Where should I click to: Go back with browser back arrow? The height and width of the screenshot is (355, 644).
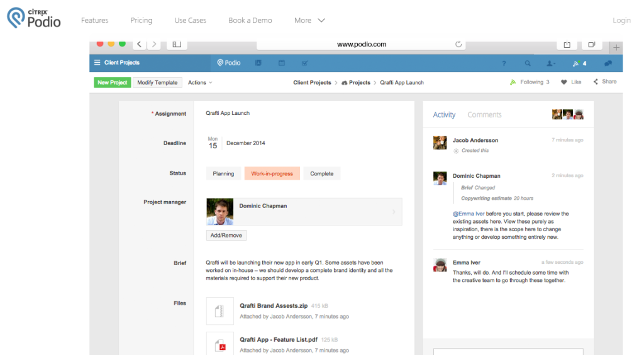pos(139,44)
